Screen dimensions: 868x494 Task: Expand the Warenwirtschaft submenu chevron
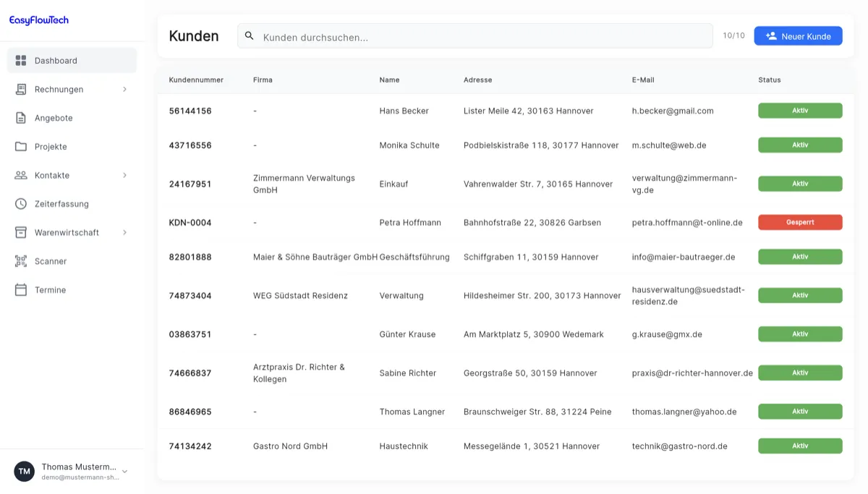click(124, 232)
